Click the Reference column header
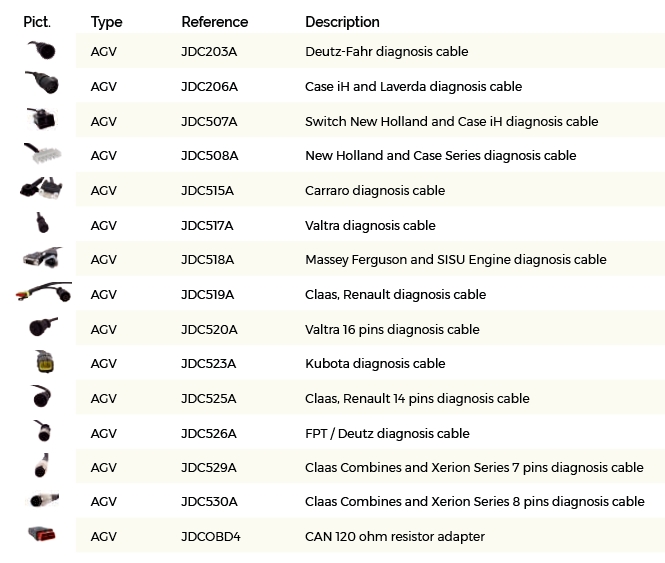This screenshot has height=563, width=665. [215, 22]
